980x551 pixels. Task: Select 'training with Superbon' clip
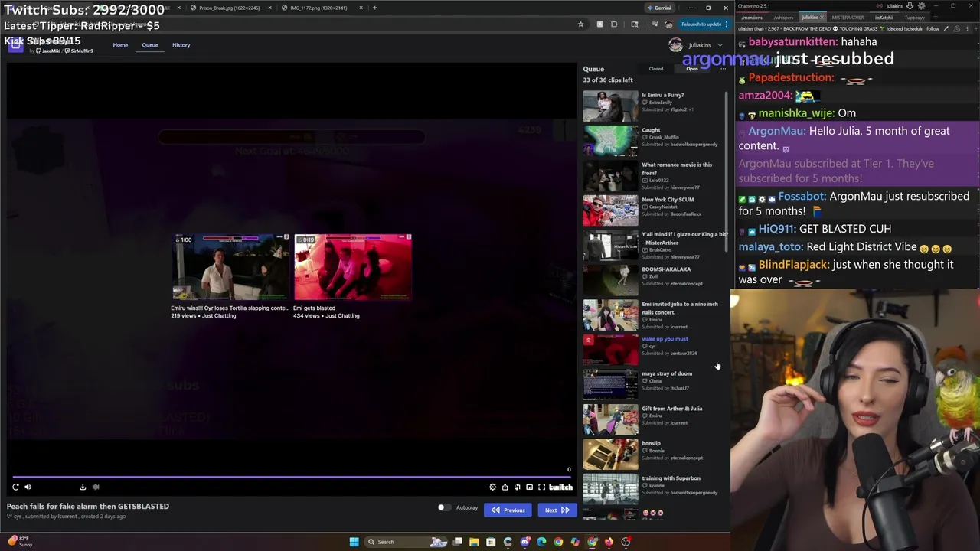(655, 488)
